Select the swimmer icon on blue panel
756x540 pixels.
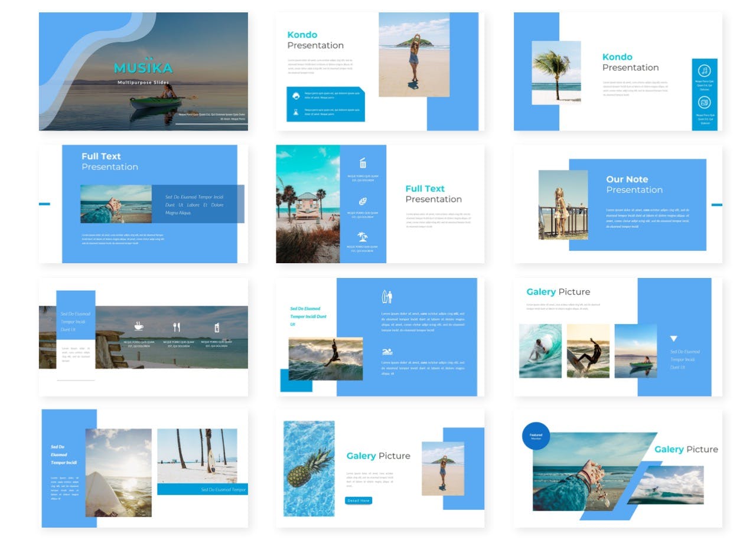(x=387, y=352)
